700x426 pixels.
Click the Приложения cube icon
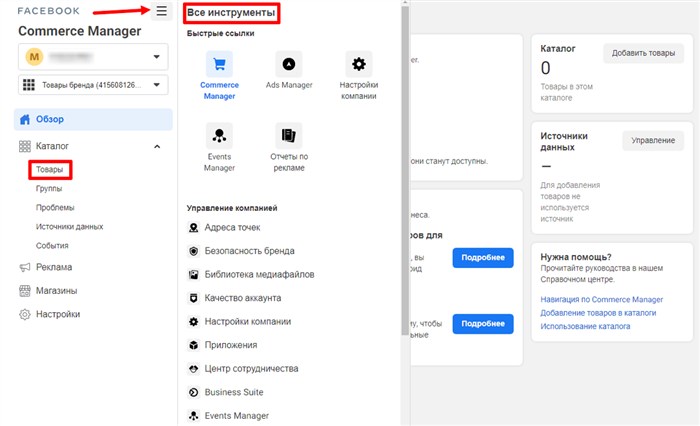coord(193,345)
